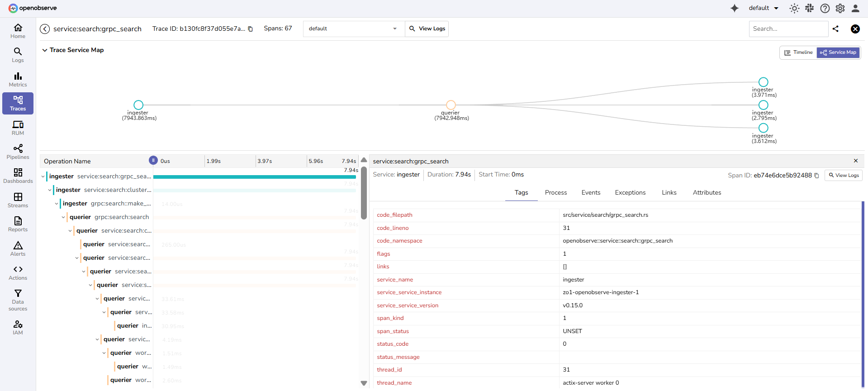Collapse the ingester service:search:grpc_search span
The height and width of the screenshot is (391, 868).
coord(43,176)
